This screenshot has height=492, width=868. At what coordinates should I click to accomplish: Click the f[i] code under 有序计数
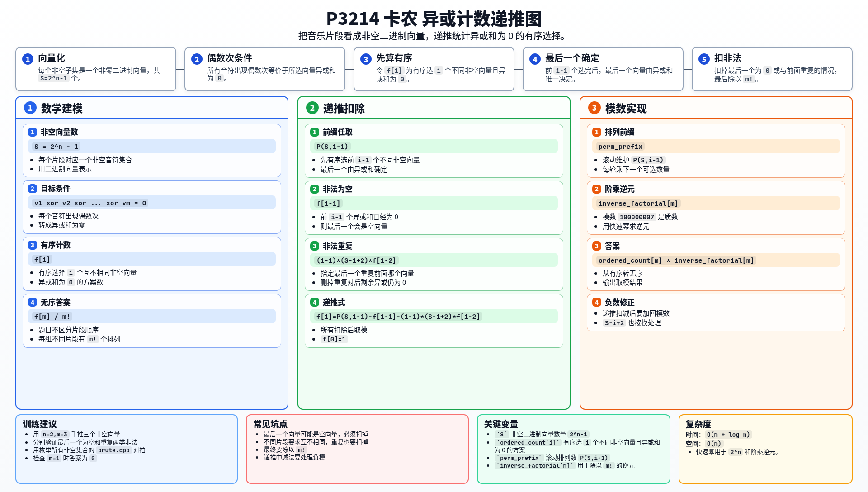coord(42,260)
